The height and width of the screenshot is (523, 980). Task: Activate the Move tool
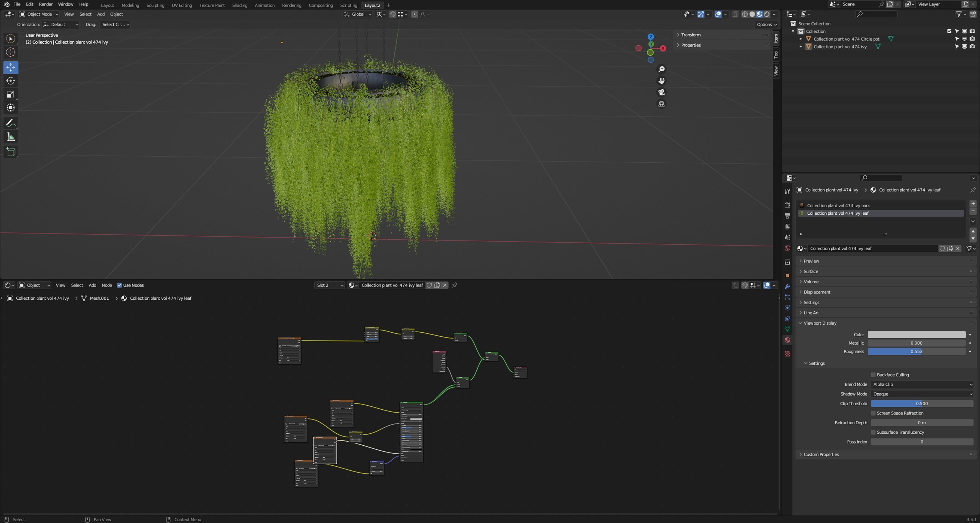click(11, 67)
